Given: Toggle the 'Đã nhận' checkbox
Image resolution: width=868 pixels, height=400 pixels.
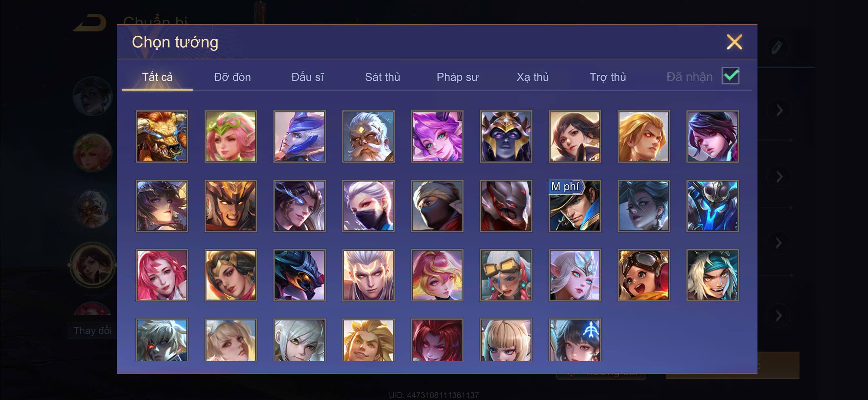Looking at the screenshot, I should pyautogui.click(x=730, y=76).
